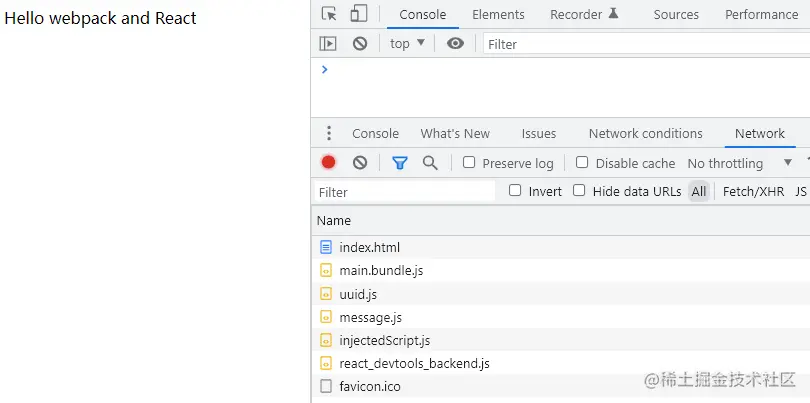The image size is (810, 403).
Task: Open live expression eye icon
Action: tap(455, 43)
